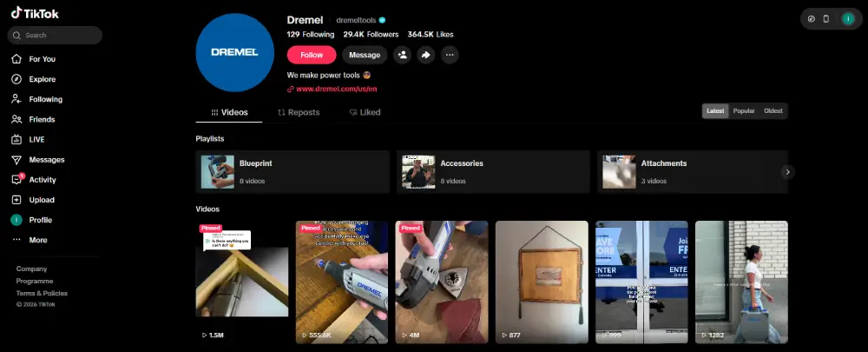
Task: Open the Upload page
Action: [33, 200]
